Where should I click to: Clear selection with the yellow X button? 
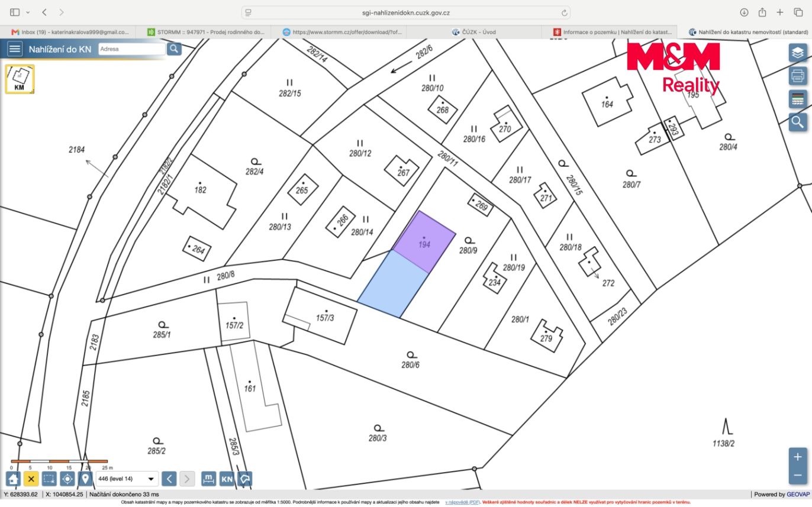click(x=31, y=479)
